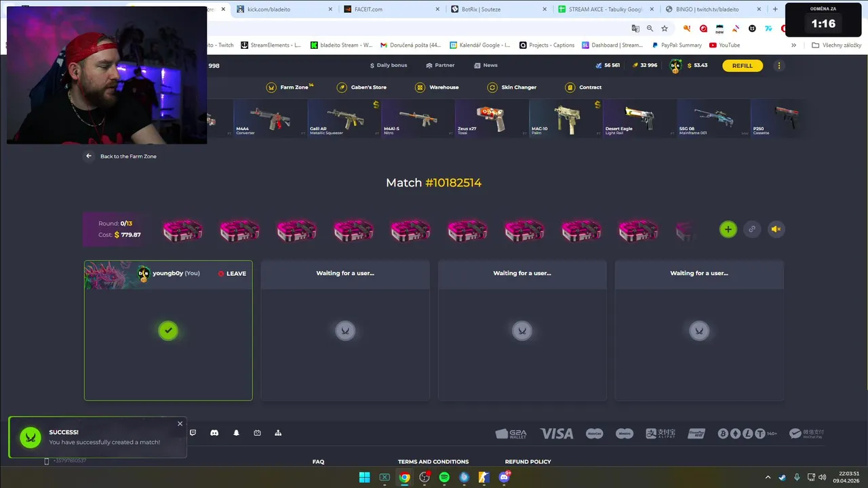Select the MAC-10 Palm skin drop
The height and width of the screenshot is (488, 868).
(566, 118)
